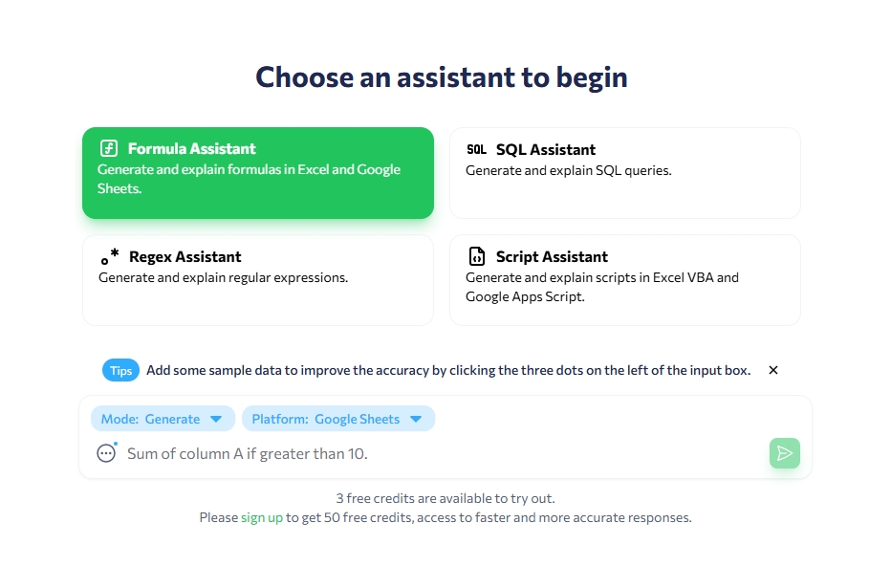The width and height of the screenshot is (891, 588).
Task: Click the Formula Assistant function icon
Action: point(109,148)
